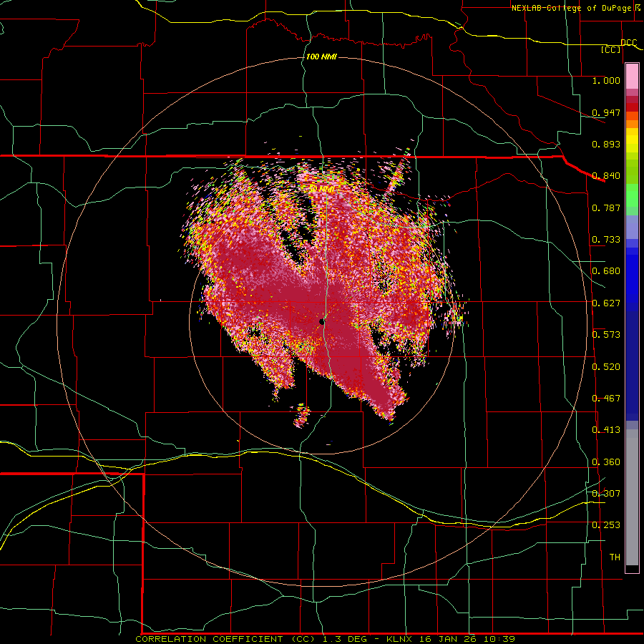Click the 0.680 scale value
644x644 pixels.
click(x=606, y=271)
